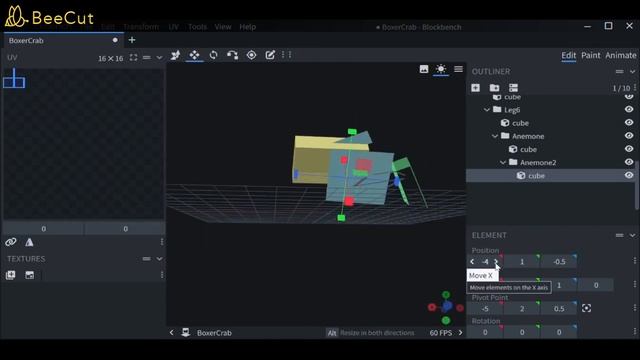Click the pencil edit icon in toolbar
The height and width of the screenshot is (360, 640).
[270, 55]
